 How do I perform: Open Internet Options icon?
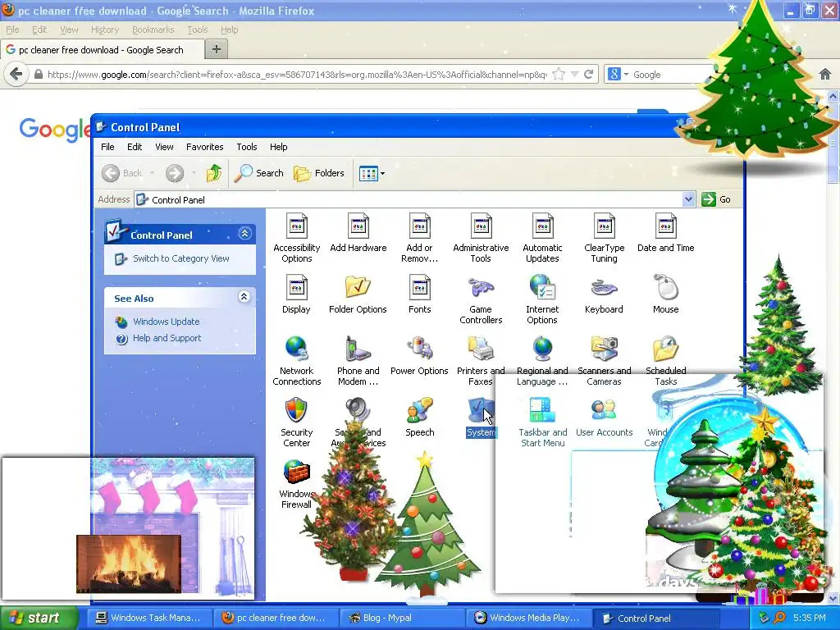coord(542,299)
